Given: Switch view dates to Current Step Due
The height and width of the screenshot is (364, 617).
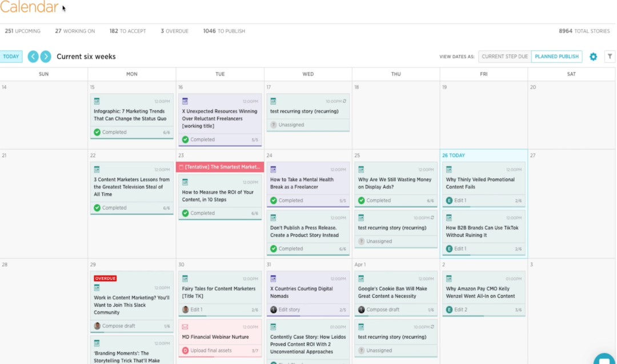Looking at the screenshot, I should [x=504, y=56].
